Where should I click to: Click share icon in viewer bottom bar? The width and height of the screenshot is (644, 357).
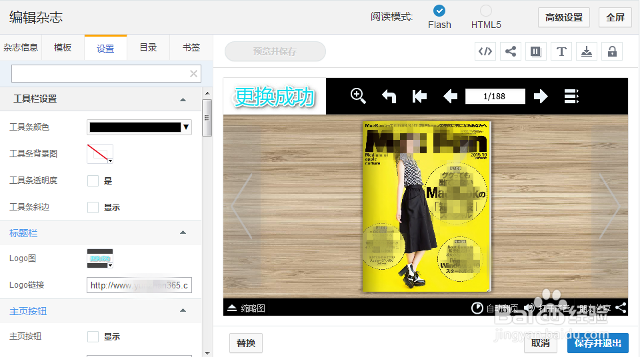(621, 308)
